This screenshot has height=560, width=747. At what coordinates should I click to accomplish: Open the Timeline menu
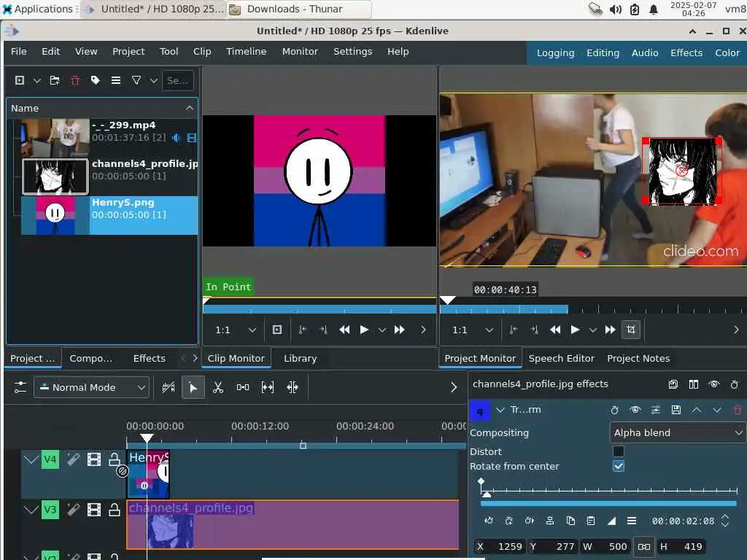[247, 52]
